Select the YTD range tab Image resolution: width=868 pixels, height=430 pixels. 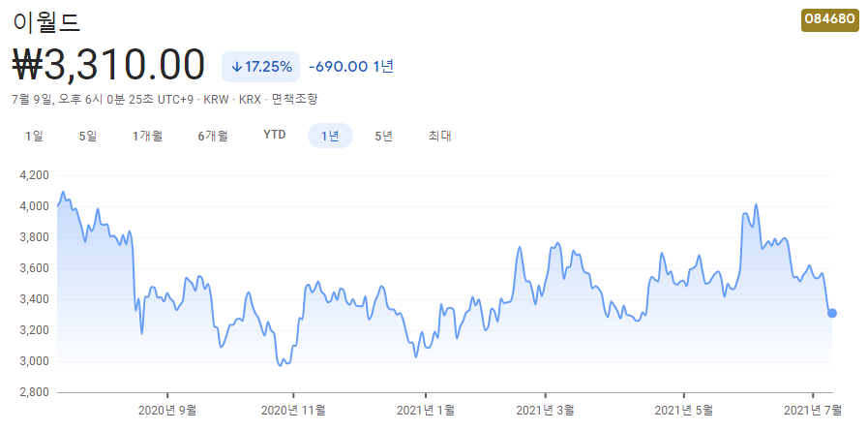(275, 136)
